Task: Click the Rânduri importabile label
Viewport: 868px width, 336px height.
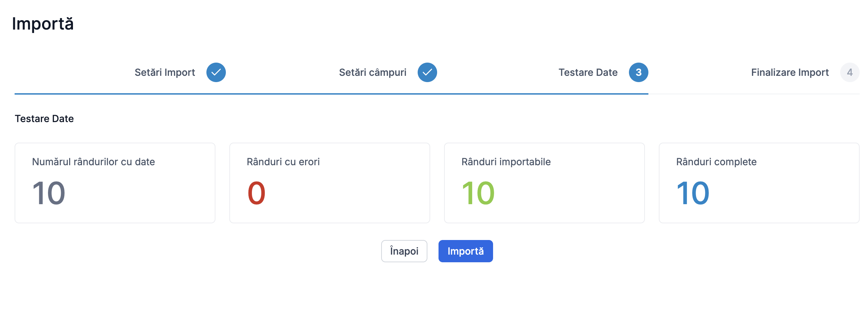Action: coord(506,162)
